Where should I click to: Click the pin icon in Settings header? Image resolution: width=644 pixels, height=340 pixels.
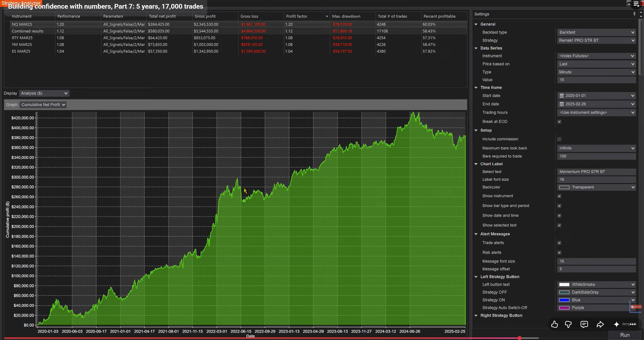(x=634, y=14)
